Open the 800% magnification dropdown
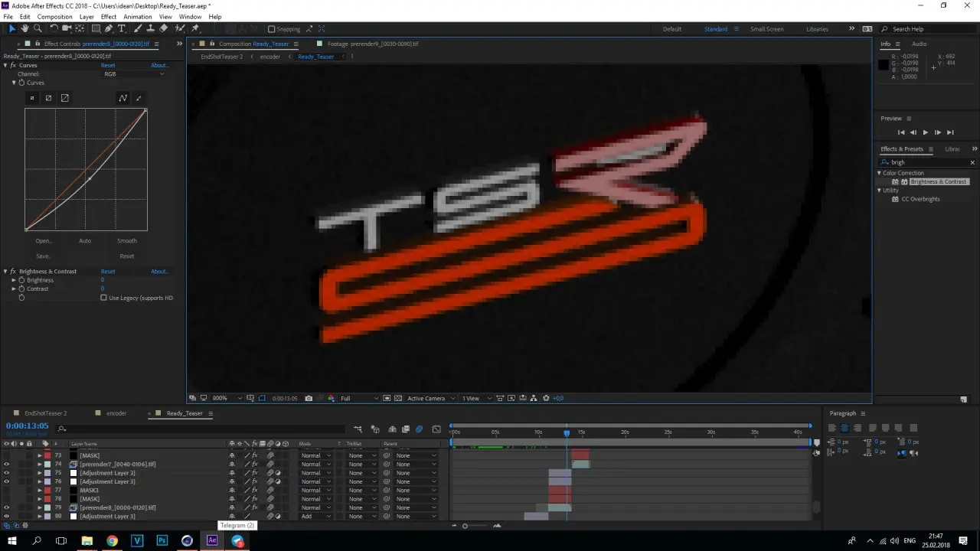 227,399
